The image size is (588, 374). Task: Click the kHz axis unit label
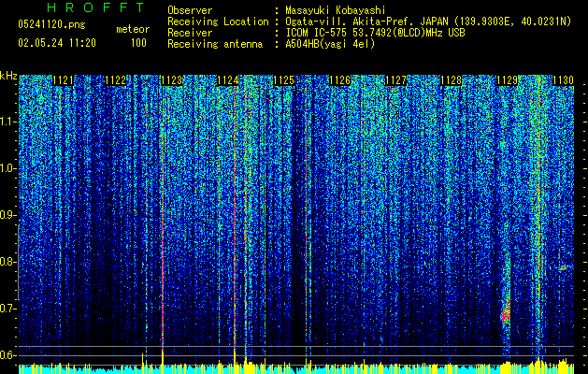click(x=8, y=76)
